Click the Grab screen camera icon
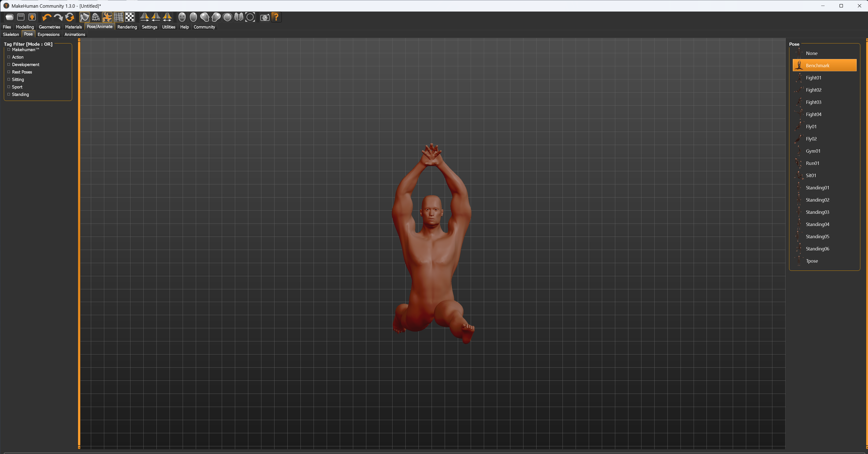 [265, 17]
